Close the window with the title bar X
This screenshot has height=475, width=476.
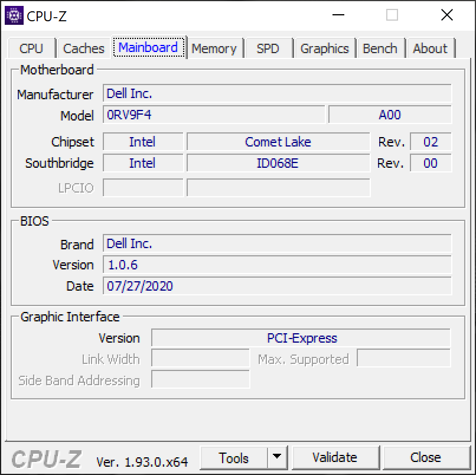[447, 15]
